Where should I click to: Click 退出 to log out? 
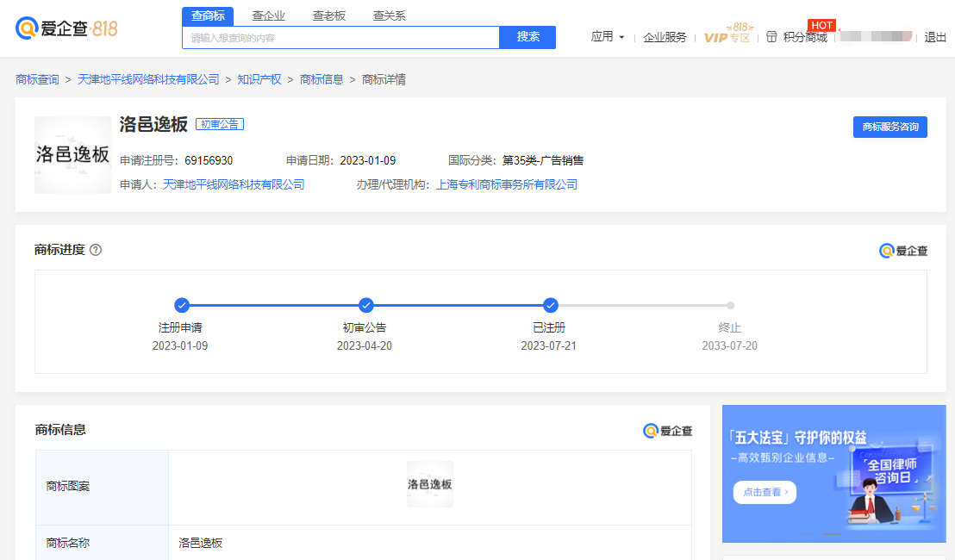[x=935, y=37]
